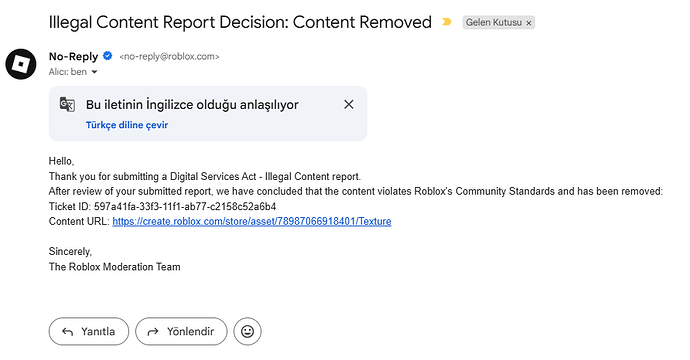Click the yellow importance marker
The image size is (690, 360).
447,22
